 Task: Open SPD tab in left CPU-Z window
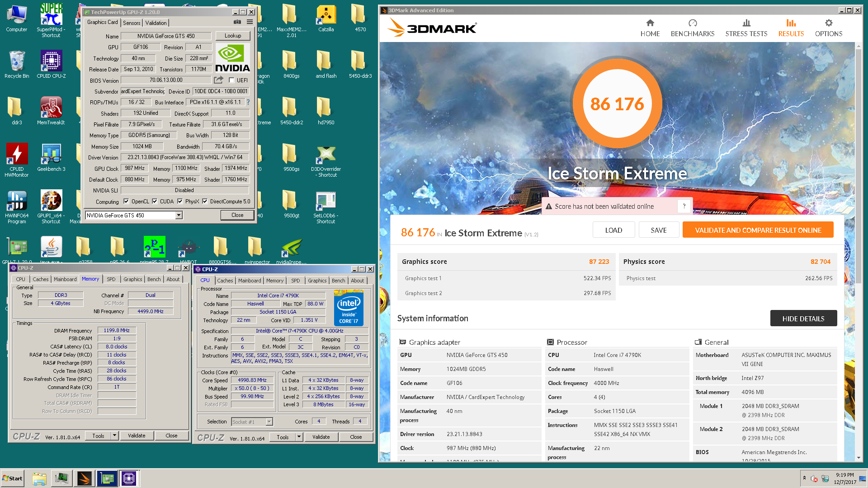[x=111, y=279]
